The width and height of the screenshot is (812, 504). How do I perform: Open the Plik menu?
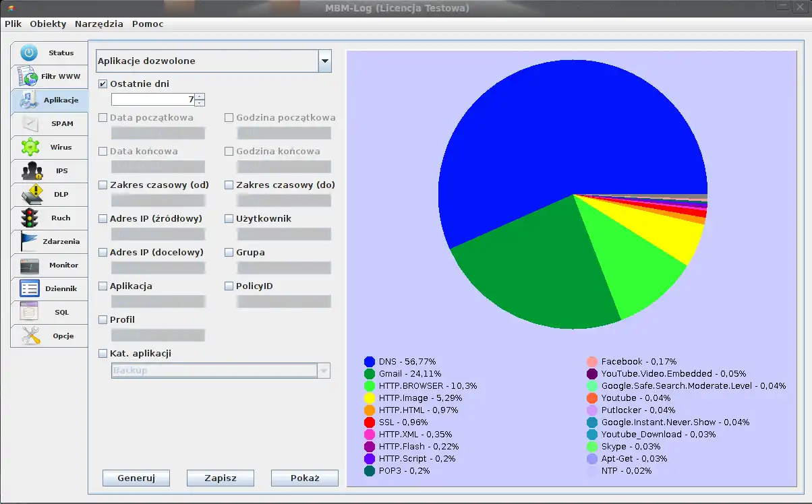13,24
